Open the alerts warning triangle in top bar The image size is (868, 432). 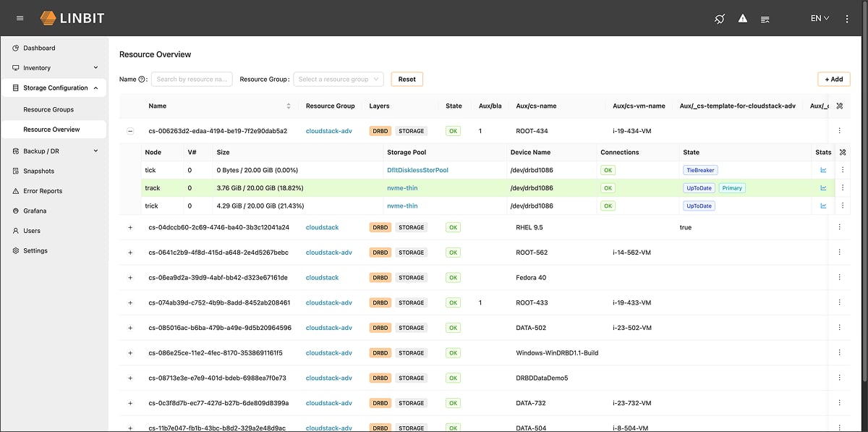pyautogui.click(x=742, y=18)
